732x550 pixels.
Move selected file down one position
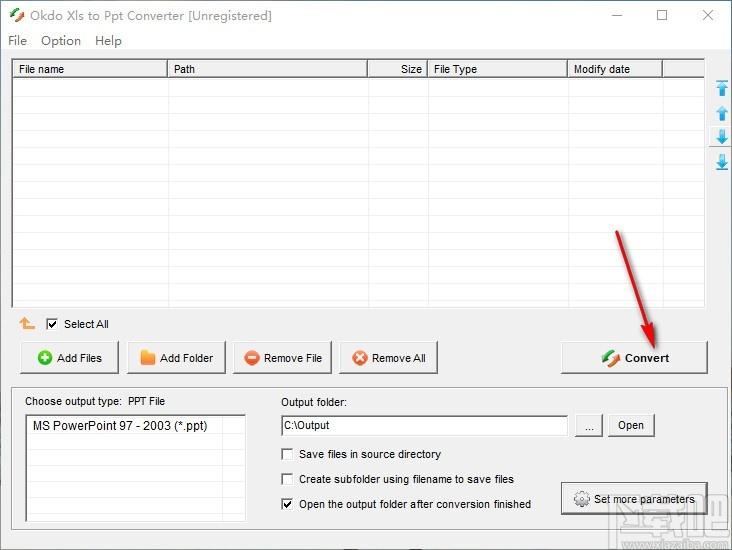(x=722, y=137)
